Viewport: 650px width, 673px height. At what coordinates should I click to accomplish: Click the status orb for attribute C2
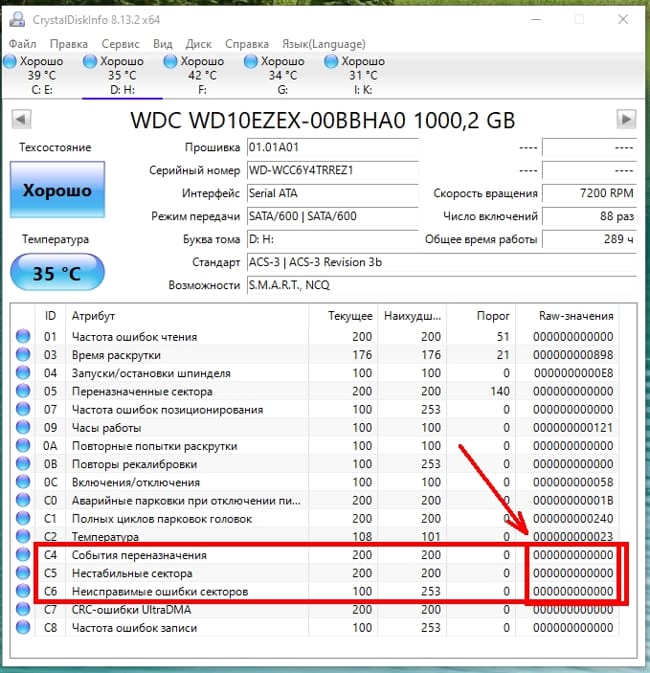coord(23,536)
